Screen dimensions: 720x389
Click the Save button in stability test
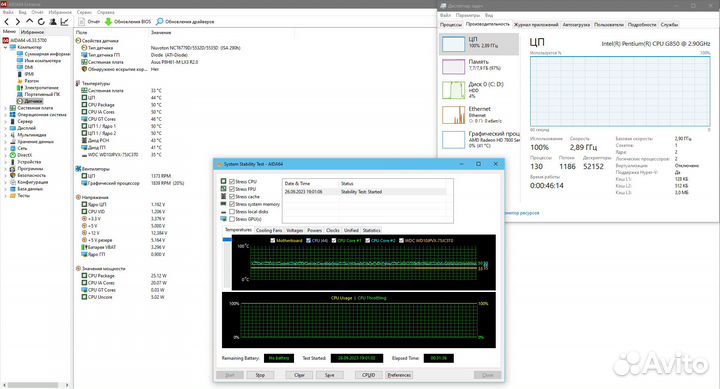coord(330,375)
